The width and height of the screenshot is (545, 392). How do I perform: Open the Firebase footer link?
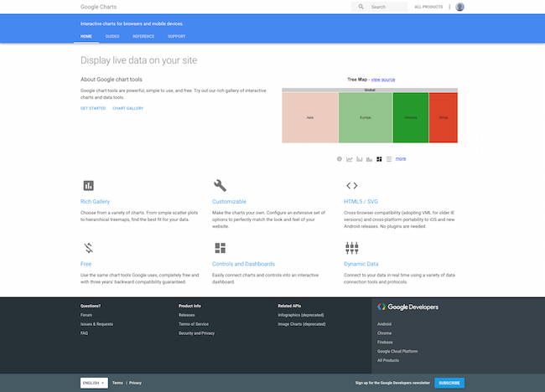click(385, 342)
